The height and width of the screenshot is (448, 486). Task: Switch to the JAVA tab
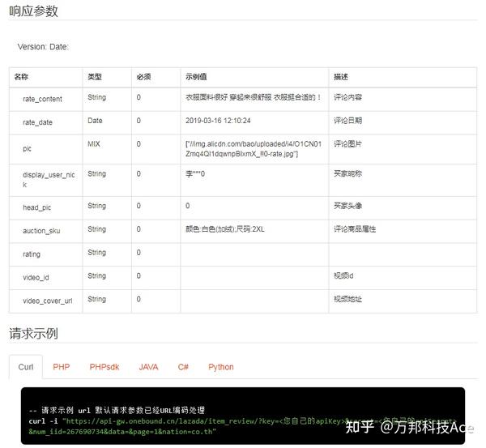click(148, 367)
